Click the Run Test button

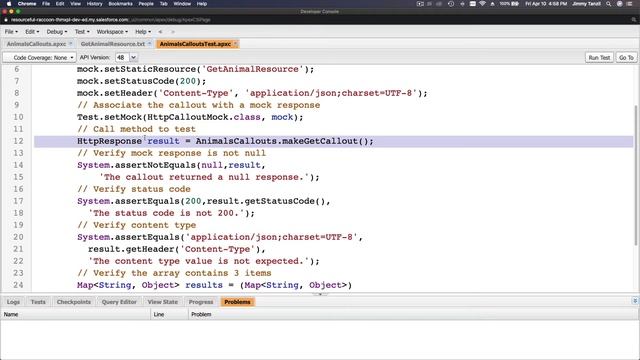coord(599,58)
